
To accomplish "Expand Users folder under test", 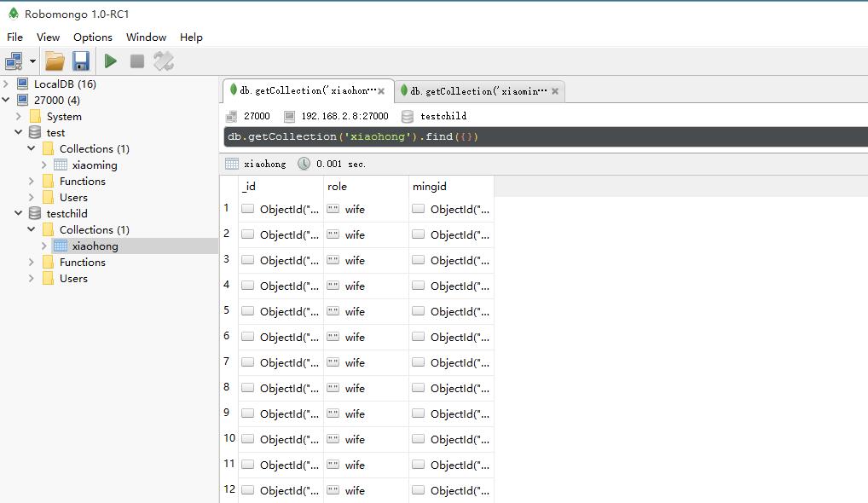I will coord(32,197).
